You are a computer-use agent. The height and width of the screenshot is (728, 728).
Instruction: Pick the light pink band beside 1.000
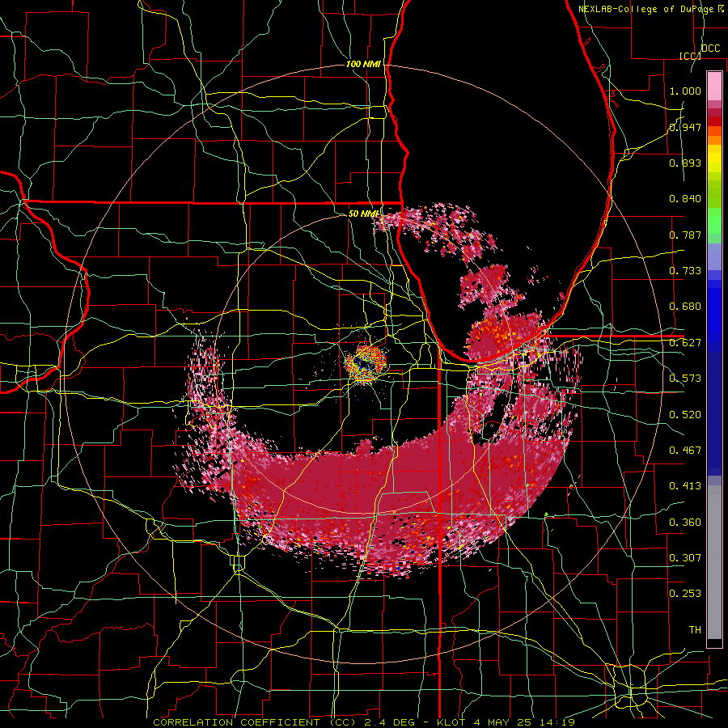714,87
